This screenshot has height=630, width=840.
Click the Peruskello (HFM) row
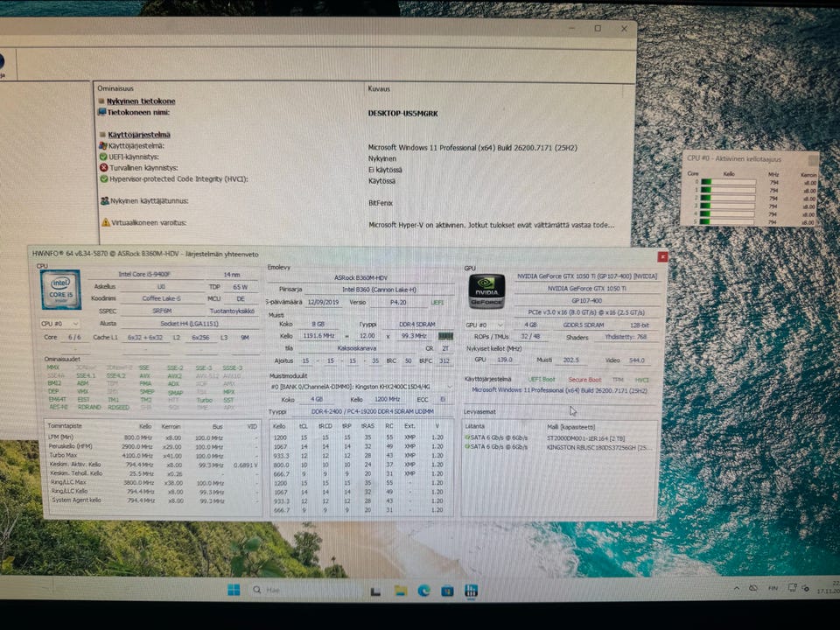coord(152,446)
